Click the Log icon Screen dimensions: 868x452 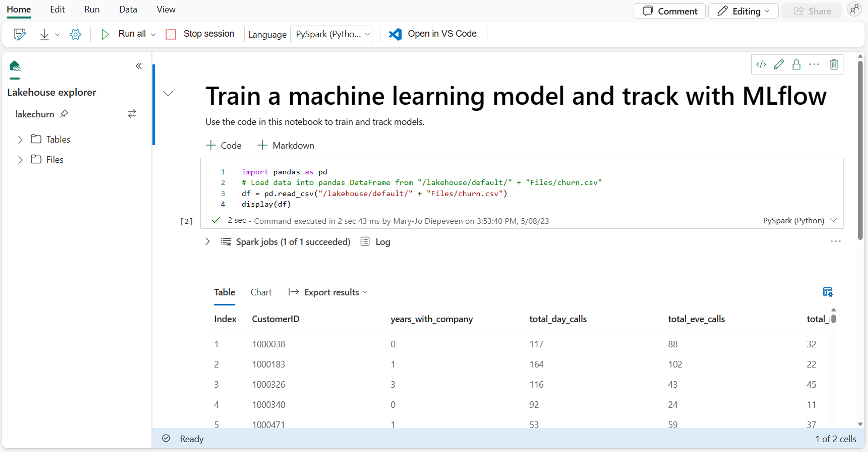coord(365,242)
